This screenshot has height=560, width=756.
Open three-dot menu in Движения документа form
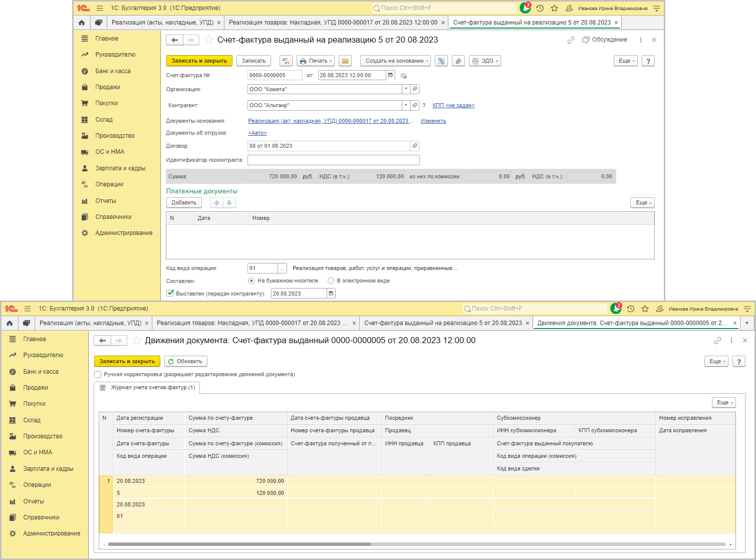731,341
